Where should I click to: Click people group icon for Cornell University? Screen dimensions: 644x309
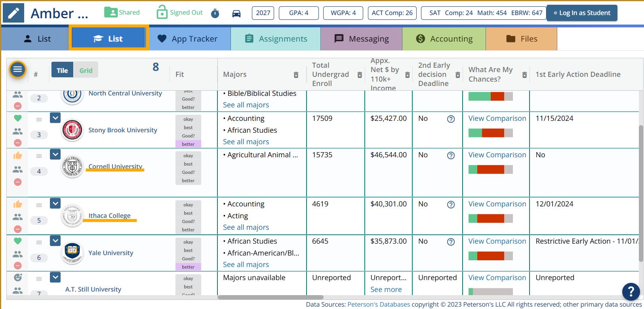(x=18, y=169)
